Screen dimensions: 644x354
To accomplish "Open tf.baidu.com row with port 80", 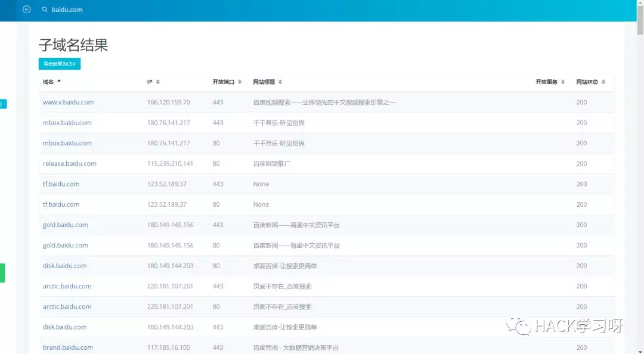I will click(61, 204).
